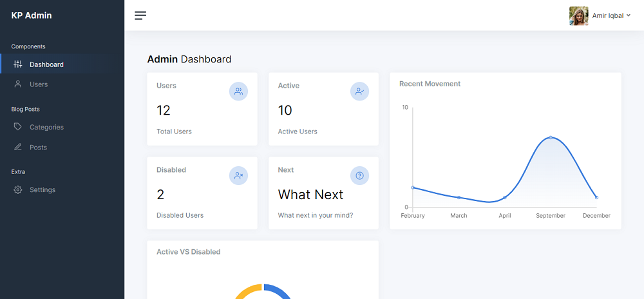Click the Disabled users x icon

239,176
